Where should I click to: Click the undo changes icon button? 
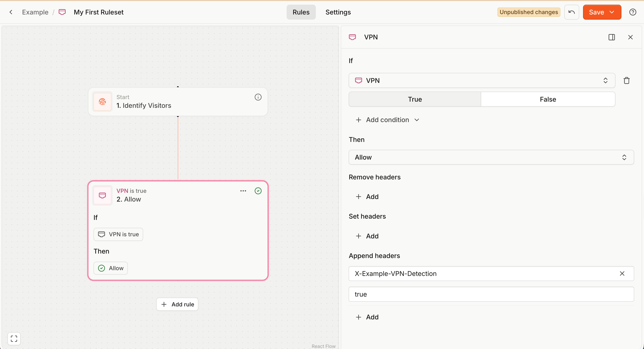point(572,12)
